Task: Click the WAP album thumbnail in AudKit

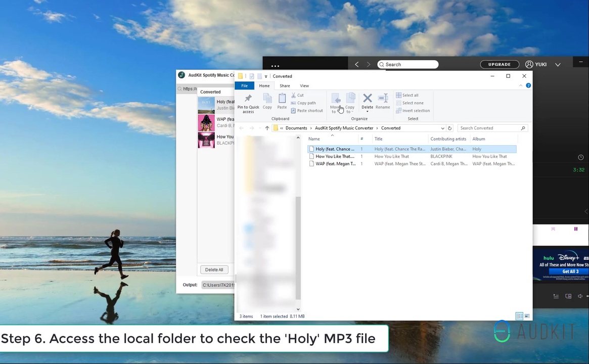Action: [206, 123]
